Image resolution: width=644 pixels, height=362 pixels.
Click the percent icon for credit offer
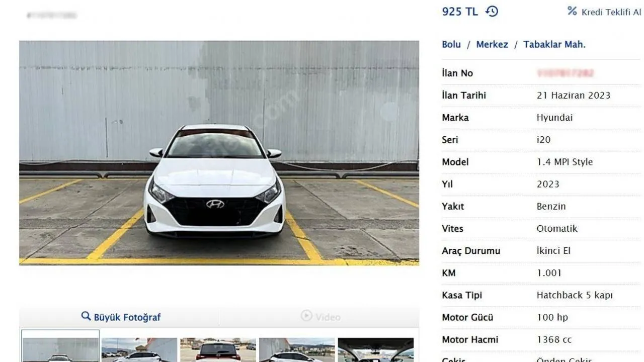tap(572, 11)
